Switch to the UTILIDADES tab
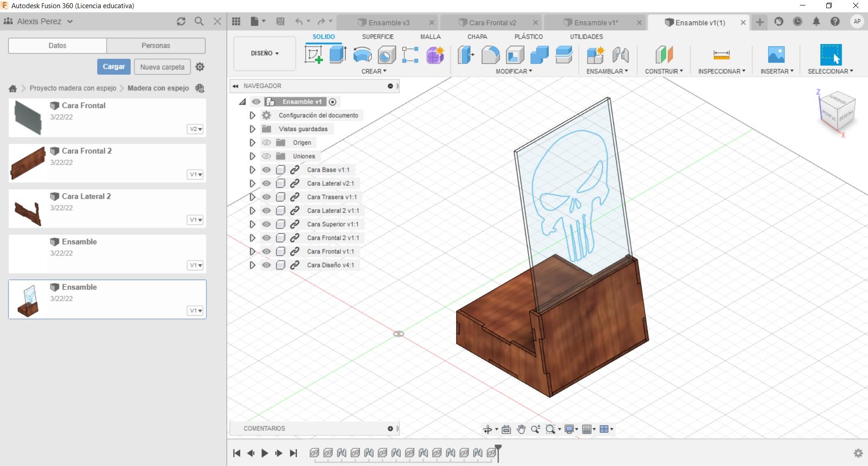Image resolution: width=868 pixels, height=466 pixels. (586, 37)
